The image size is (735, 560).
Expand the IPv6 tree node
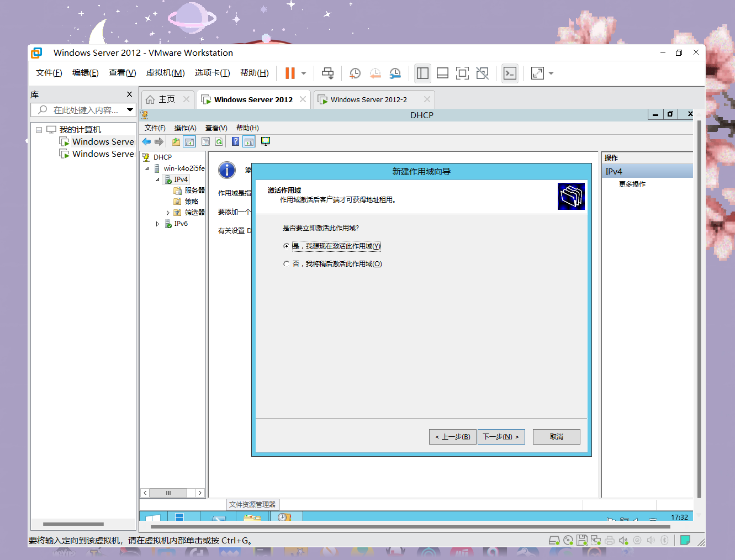tap(157, 224)
